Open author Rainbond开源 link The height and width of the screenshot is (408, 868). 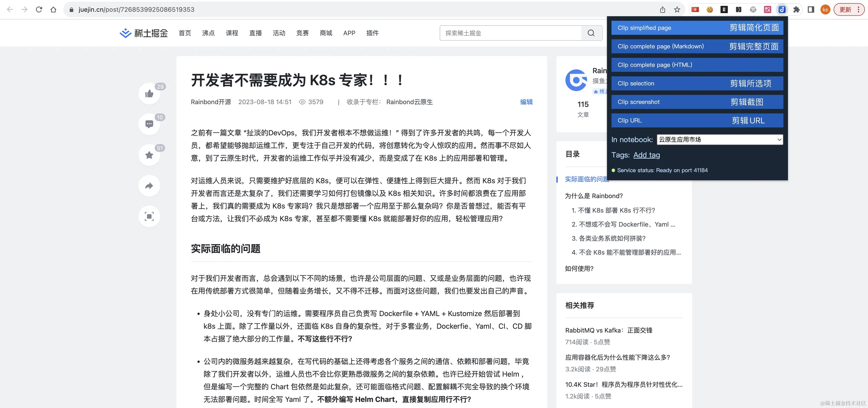point(211,102)
